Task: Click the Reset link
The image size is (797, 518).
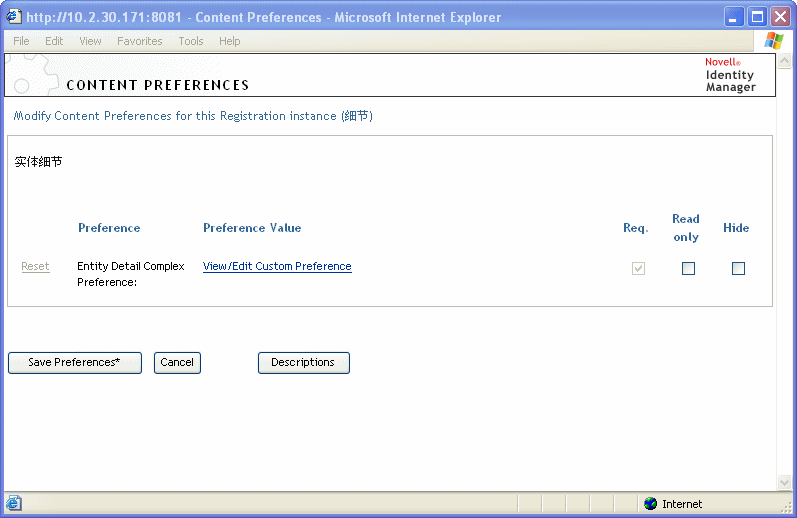Action: (x=36, y=266)
